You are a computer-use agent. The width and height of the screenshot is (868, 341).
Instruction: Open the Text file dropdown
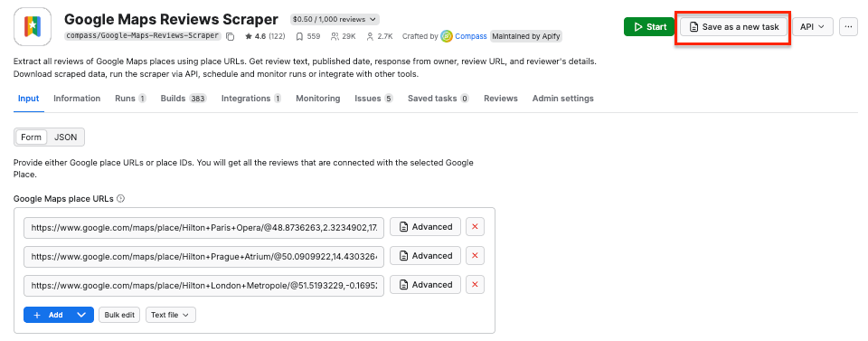pyautogui.click(x=171, y=315)
